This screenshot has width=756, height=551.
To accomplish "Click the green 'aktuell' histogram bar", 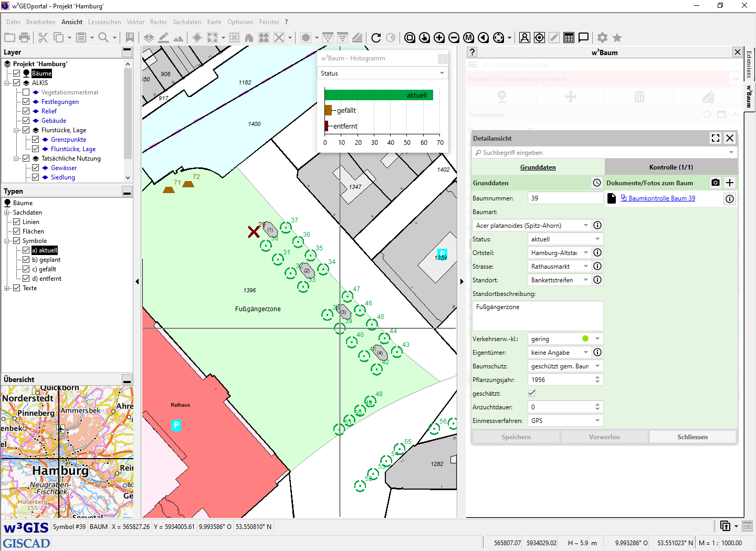I will coord(379,95).
